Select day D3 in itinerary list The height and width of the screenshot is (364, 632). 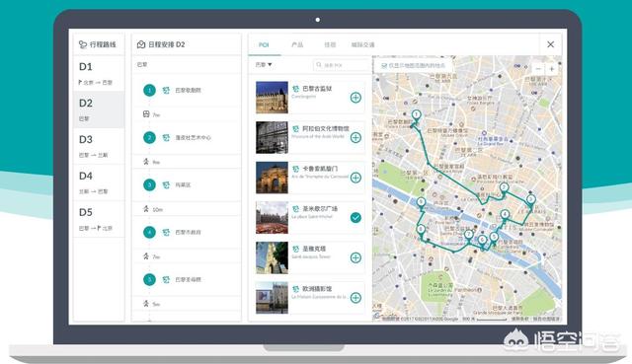pos(99,146)
